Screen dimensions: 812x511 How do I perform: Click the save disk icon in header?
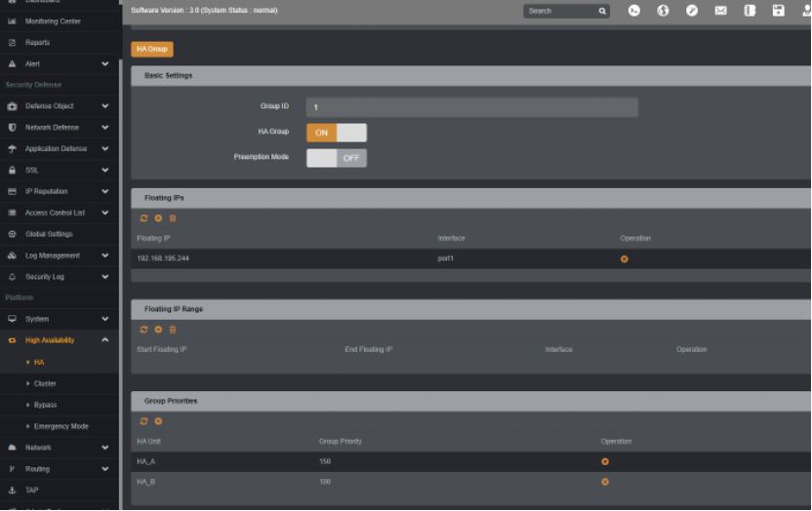click(x=779, y=11)
